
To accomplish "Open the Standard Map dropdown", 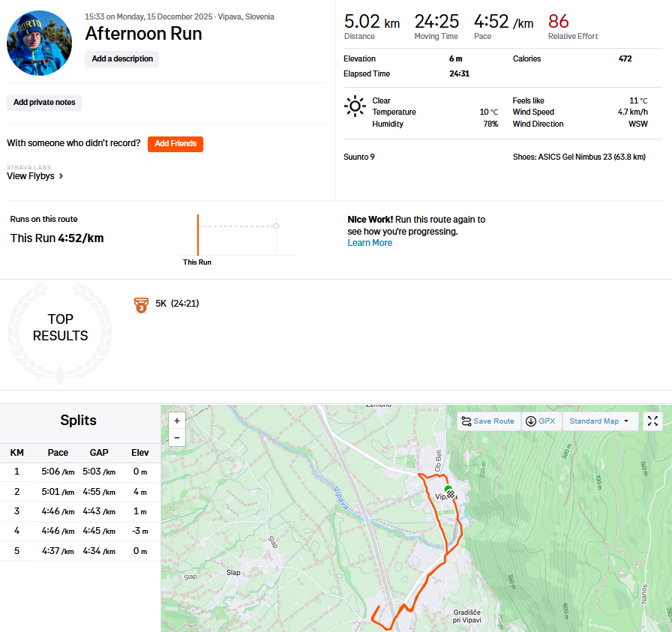I will point(600,421).
